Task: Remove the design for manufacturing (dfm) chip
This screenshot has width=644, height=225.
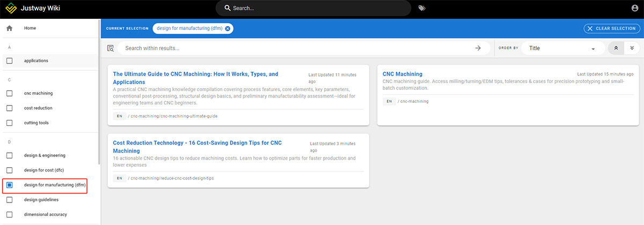Action: [228, 28]
